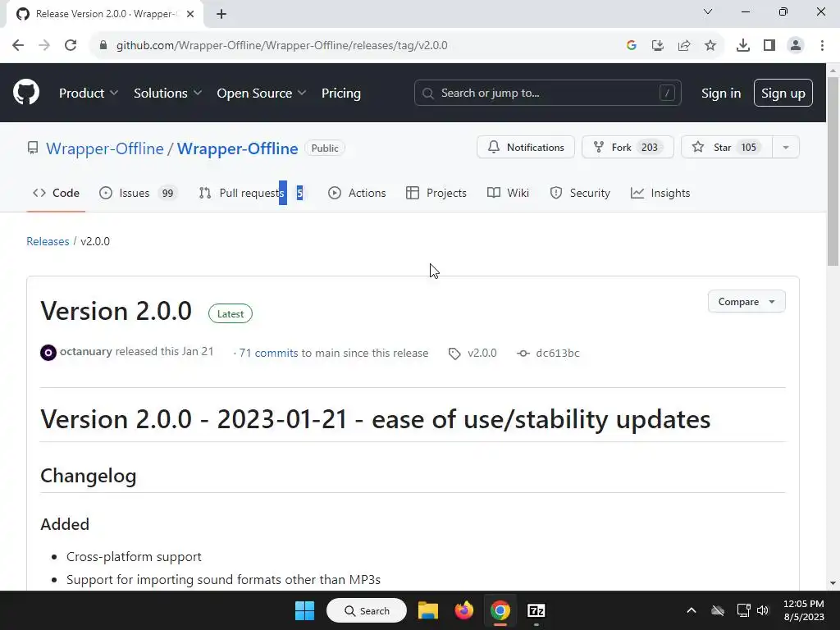Open tab search chevron in title bar
Screen dimensions: 840x630
point(708,11)
